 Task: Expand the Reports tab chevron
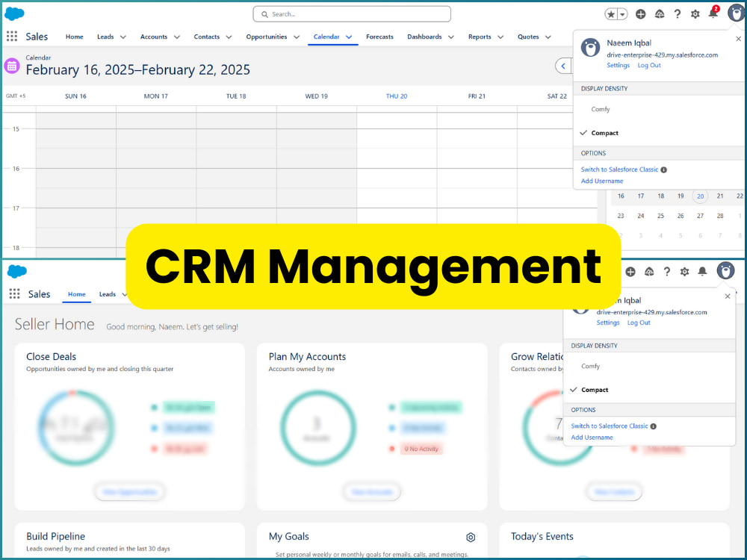[x=500, y=37]
